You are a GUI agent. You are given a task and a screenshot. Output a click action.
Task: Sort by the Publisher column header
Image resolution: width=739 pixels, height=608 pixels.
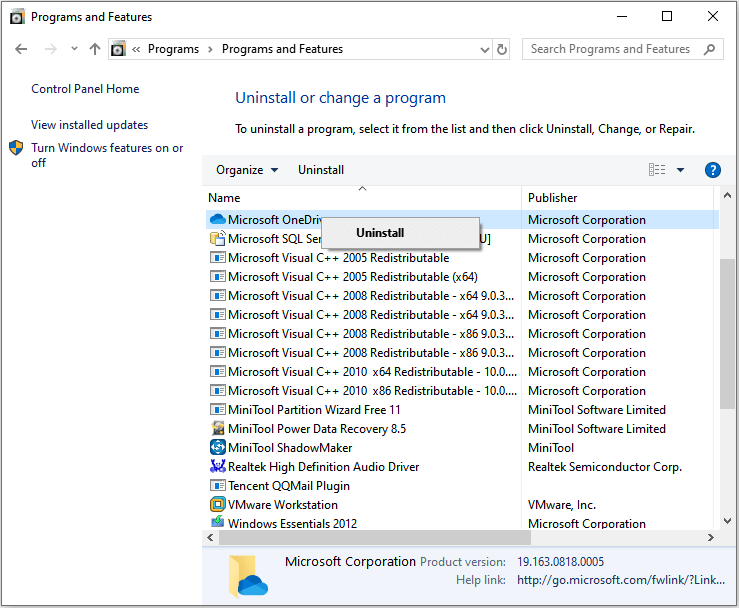[x=552, y=198]
